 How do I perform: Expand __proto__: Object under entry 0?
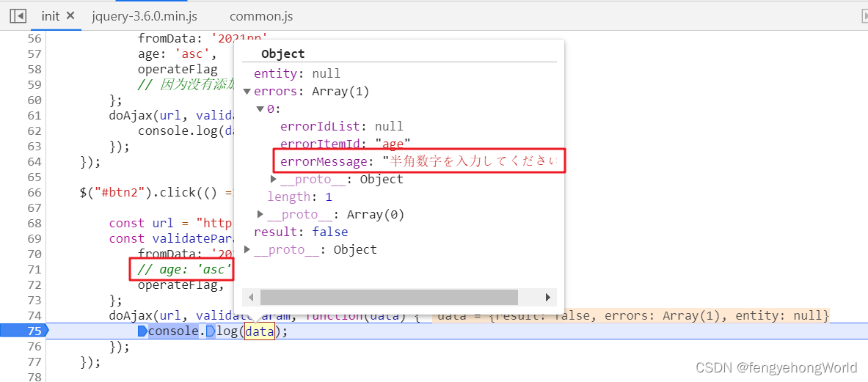pyautogui.click(x=274, y=179)
